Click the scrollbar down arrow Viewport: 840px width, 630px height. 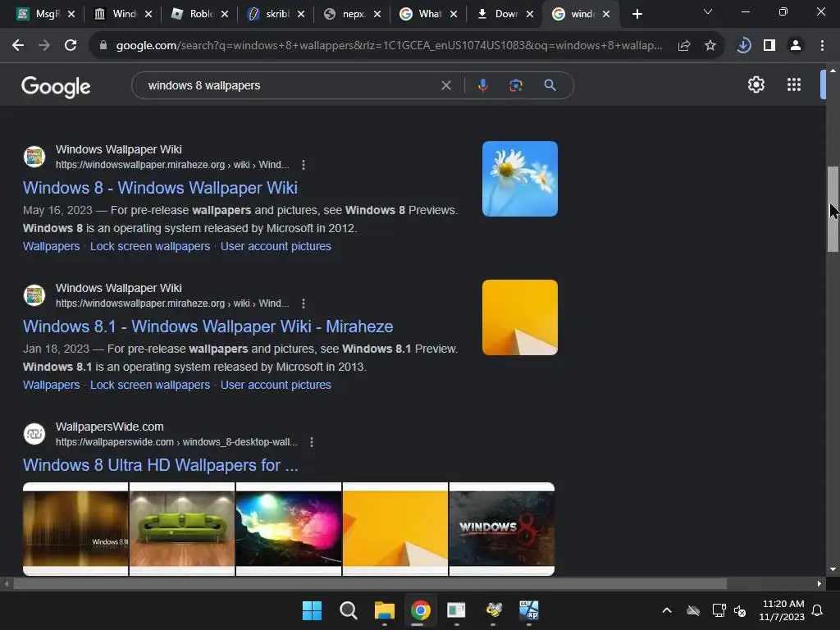[833, 569]
